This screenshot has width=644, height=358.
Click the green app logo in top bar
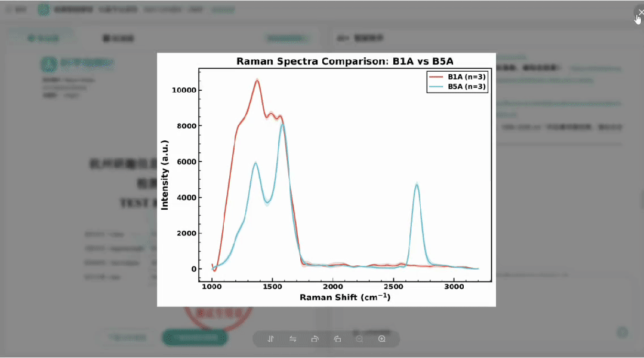tap(44, 10)
